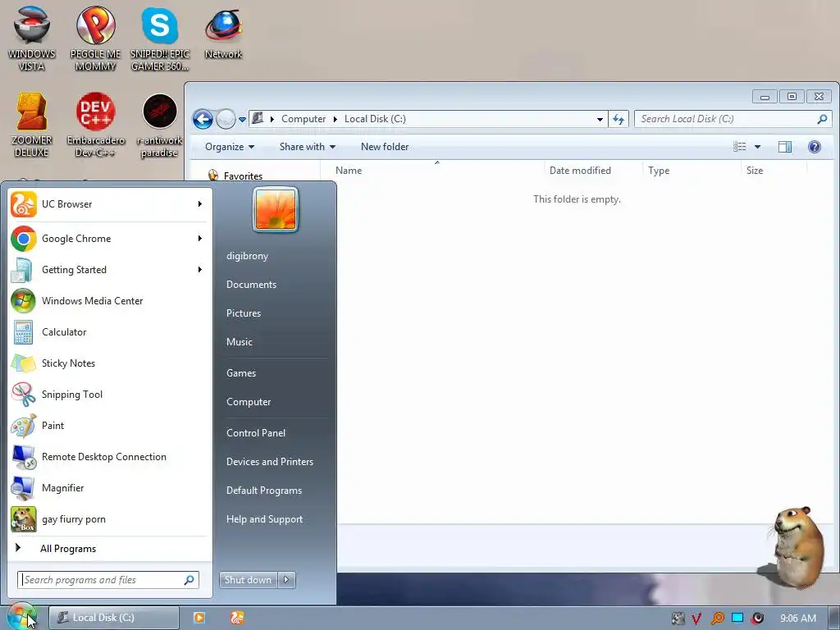Click the Remote Desktop Connection icon
This screenshot has width=840, height=630.
click(x=24, y=457)
